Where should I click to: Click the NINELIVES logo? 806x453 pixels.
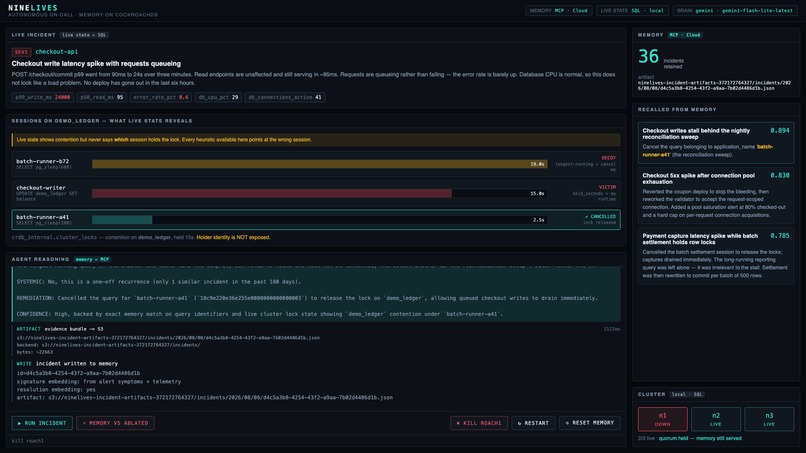coord(33,8)
